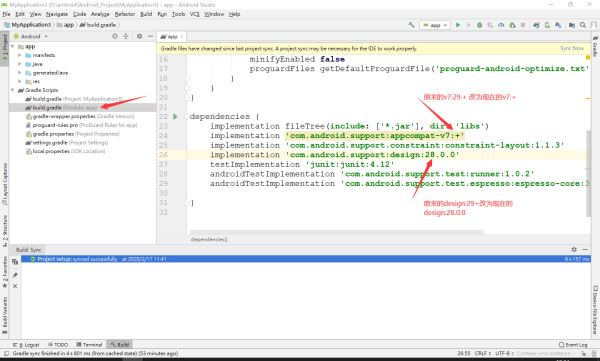Select build.gradle (Project: MyApplication3) file
The image size is (600, 361).
coord(73,99)
